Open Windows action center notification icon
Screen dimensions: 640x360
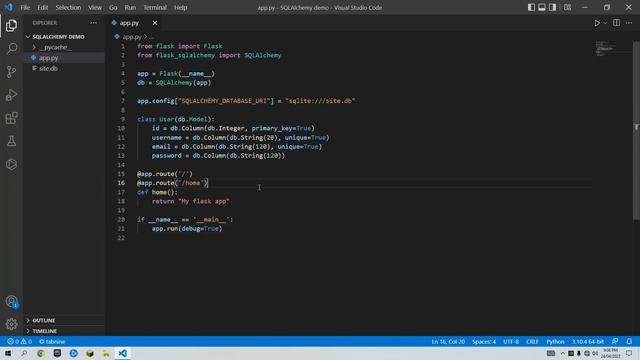(x=629, y=353)
